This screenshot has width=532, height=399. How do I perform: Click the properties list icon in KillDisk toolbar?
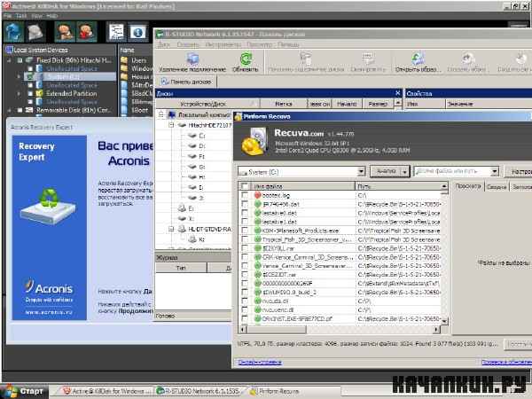(116, 32)
